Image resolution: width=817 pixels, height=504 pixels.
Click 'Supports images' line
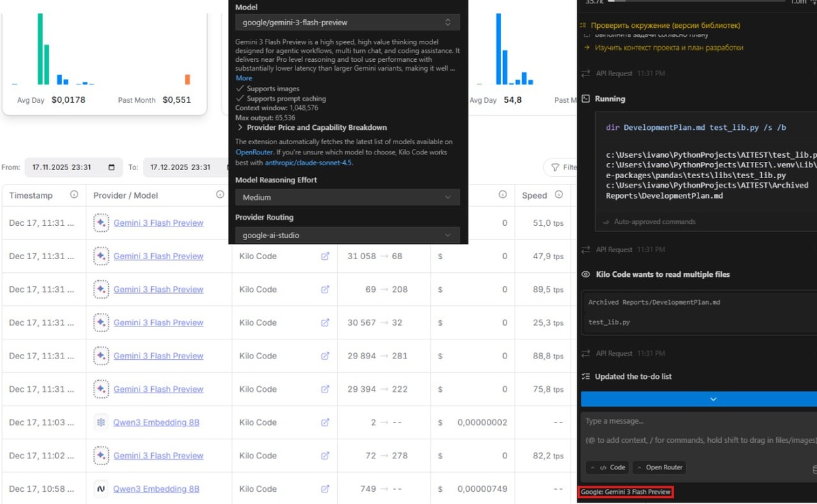[x=268, y=89]
